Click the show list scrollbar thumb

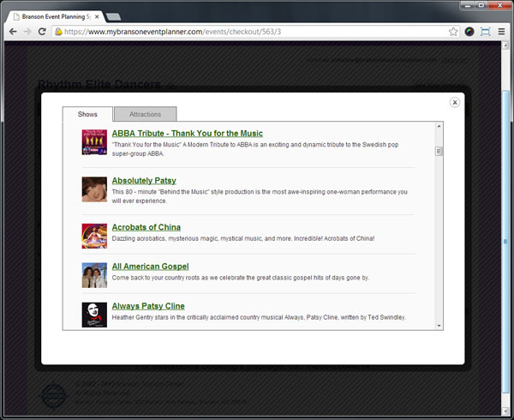pyautogui.click(x=439, y=151)
